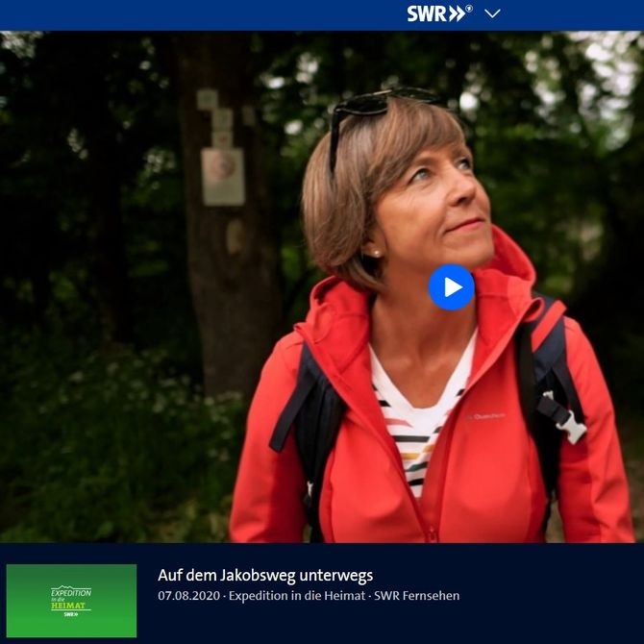Click 'SWR Fernsehen' channel text
The height and width of the screenshot is (644, 644).
click(x=416, y=596)
